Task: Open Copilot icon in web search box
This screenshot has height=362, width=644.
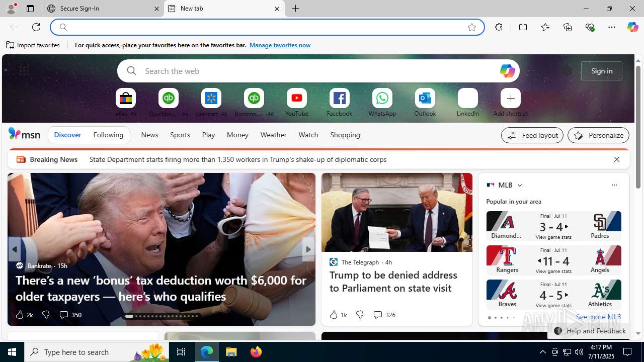Action: point(507,71)
